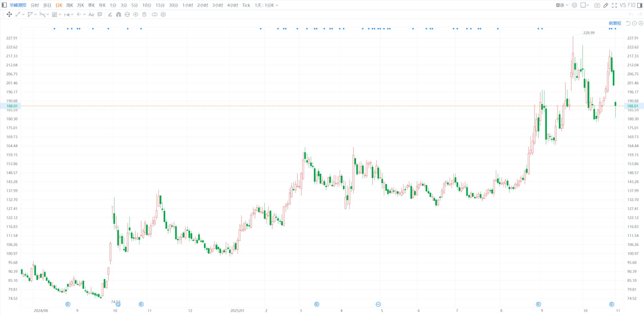Viewport: 644px width, 316px height.
Task: Select the 1分 one-minute period
Action: [113, 5]
